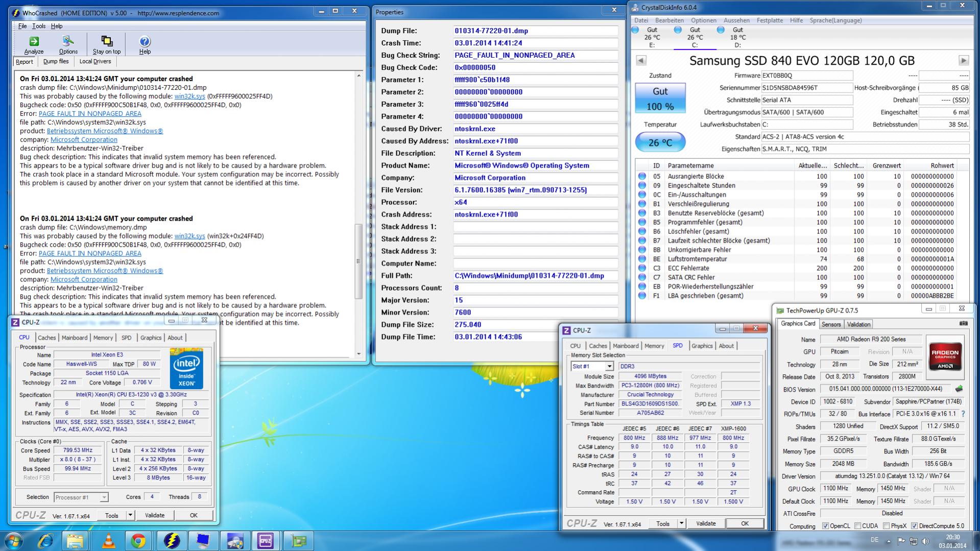Expand the Tools dropdown arrow in SPD CPU-Z window
The image size is (980, 551).
pos(681,523)
